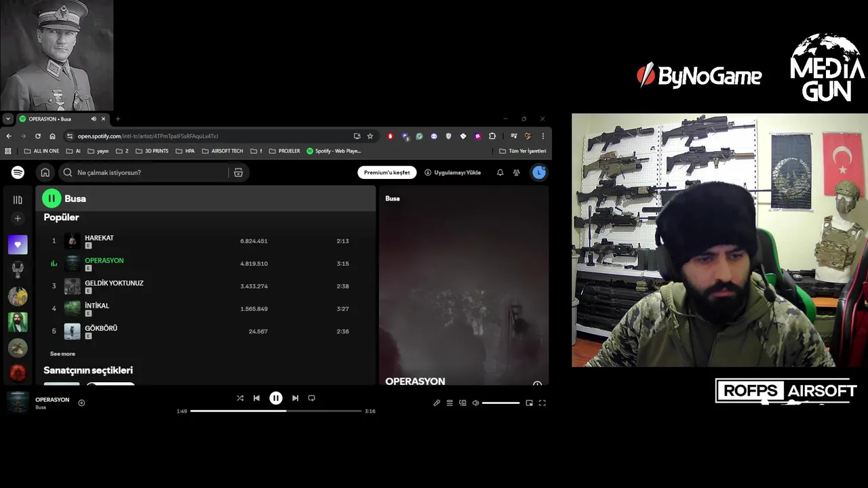868x488 pixels.
Task: Pause Busa using the green header button
Action: [52, 198]
